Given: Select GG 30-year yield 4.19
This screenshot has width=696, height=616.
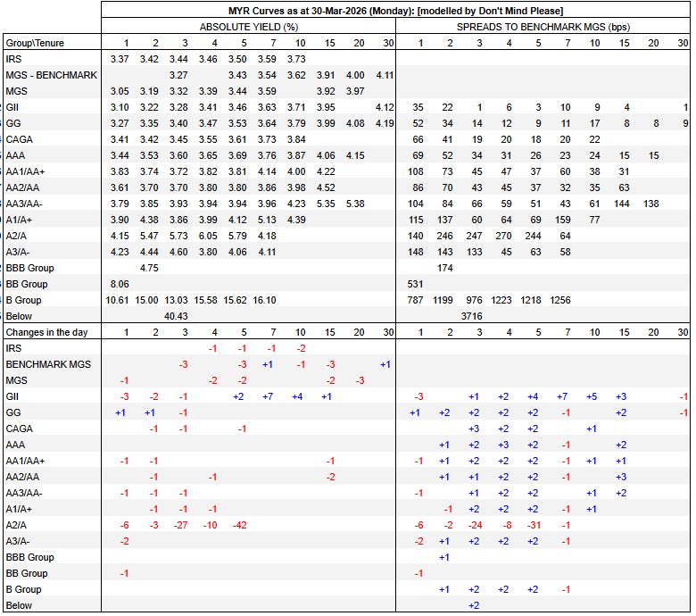Looking at the screenshot, I should [385, 123].
